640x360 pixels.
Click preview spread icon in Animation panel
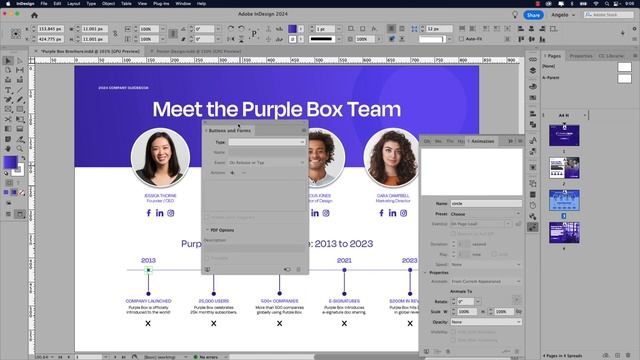426,351
